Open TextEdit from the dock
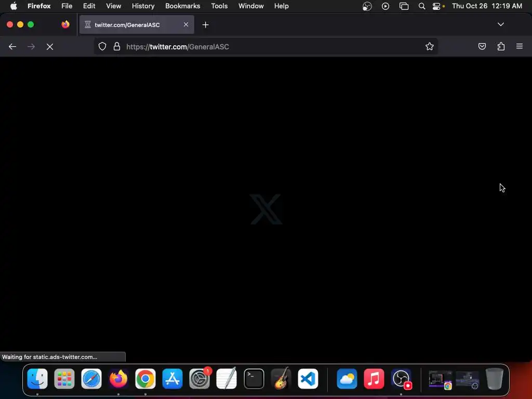The image size is (532, 399). point(227,379)
